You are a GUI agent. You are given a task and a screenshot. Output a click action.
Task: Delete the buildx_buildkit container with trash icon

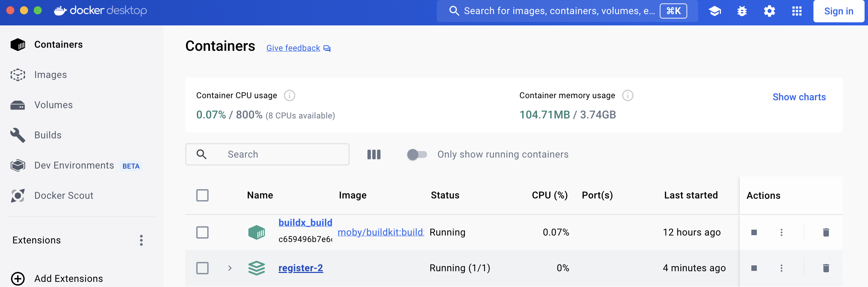click(826, 232)
